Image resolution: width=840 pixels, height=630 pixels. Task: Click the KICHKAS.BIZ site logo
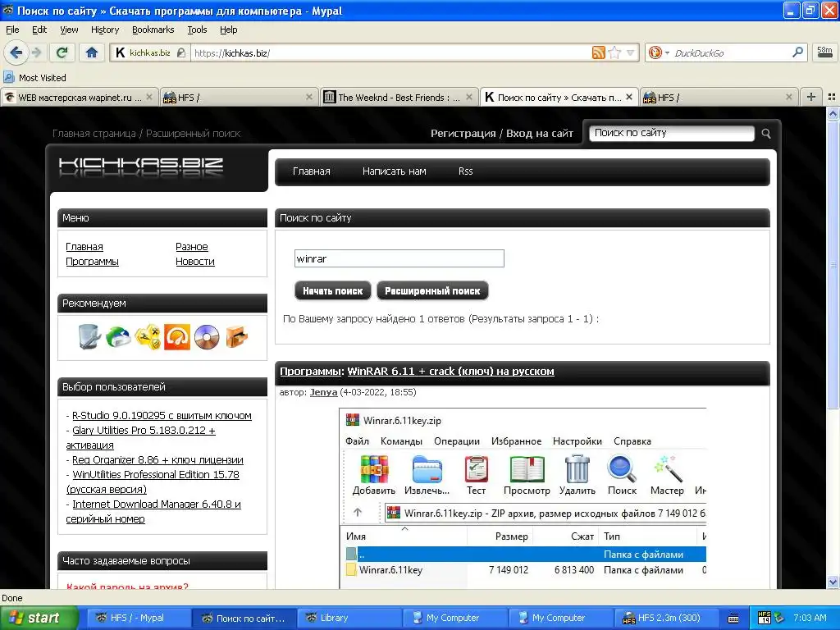coord(141,167)
